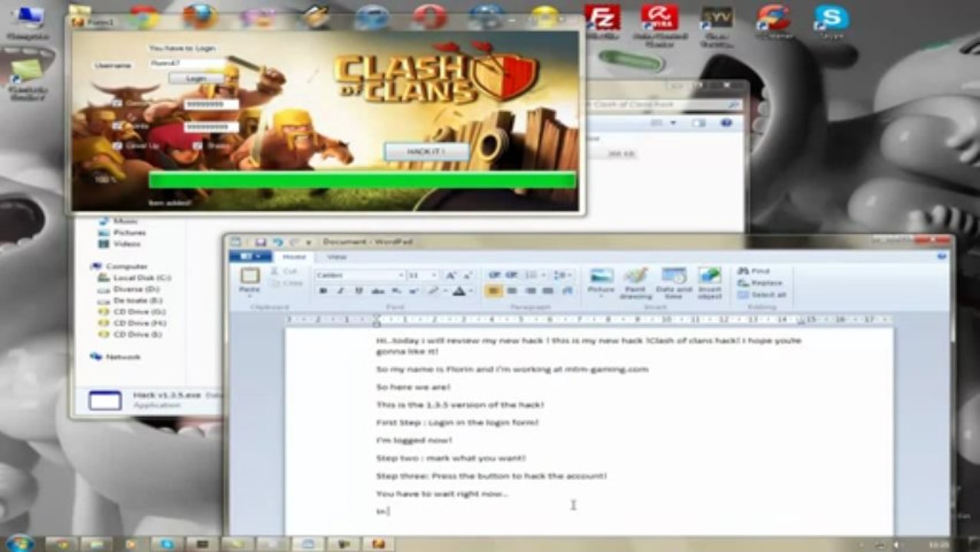Open WordPad Help icon
Viewport: 980px width, 552px height.
click(x=942, y=257)
